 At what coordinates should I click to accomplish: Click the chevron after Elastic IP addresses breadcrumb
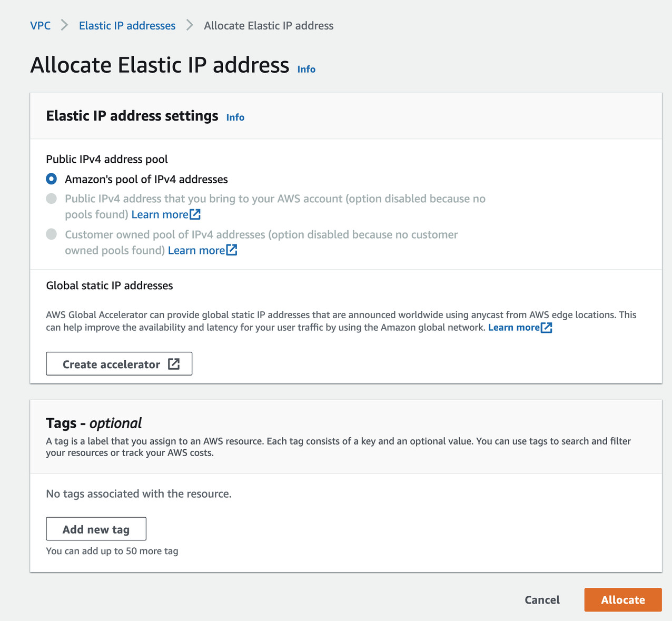tap(189, 25)
